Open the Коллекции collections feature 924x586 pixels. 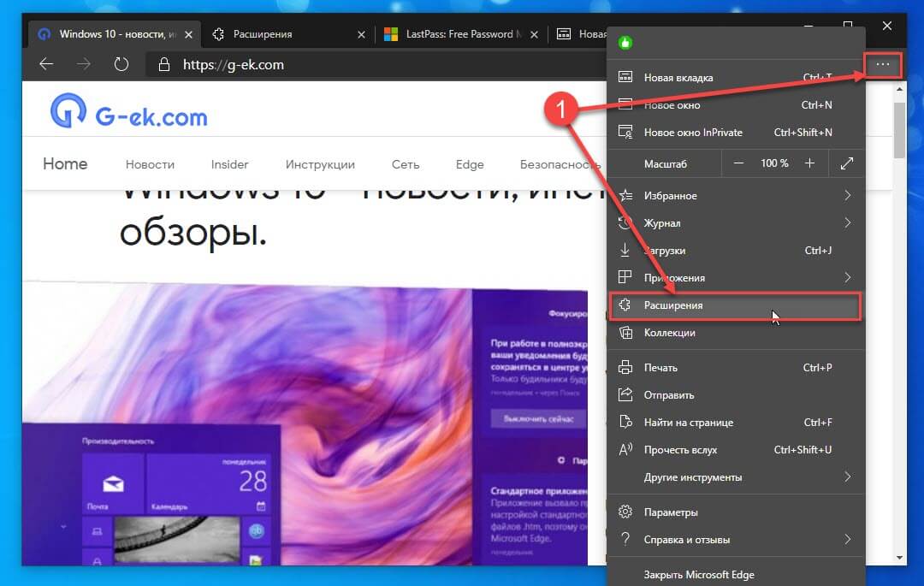click(673, 332)
